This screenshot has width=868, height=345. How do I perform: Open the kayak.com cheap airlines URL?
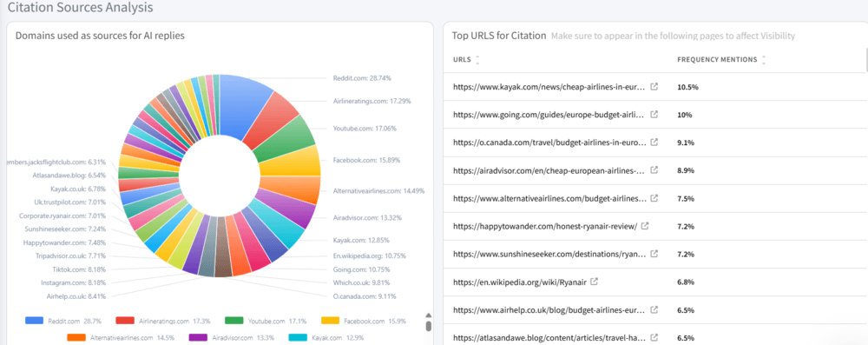click(x=549, y=87)
